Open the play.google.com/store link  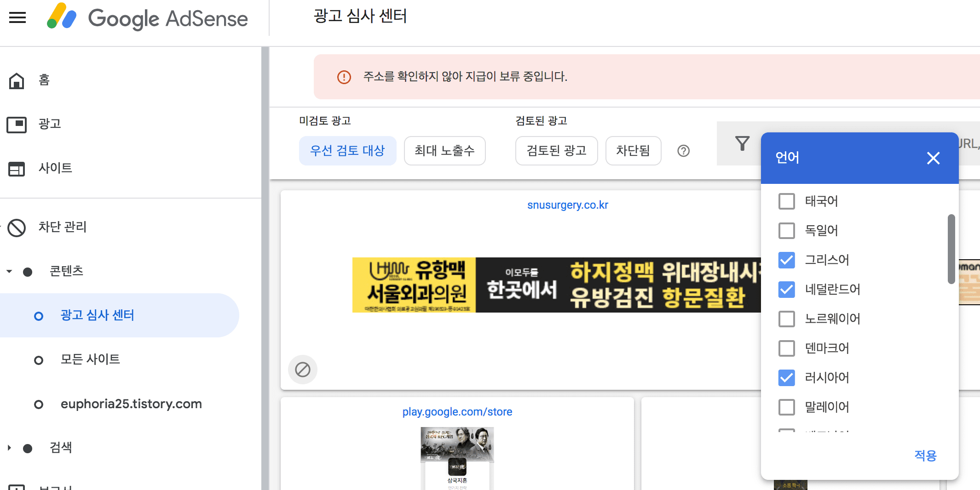[x=457, y=412]
